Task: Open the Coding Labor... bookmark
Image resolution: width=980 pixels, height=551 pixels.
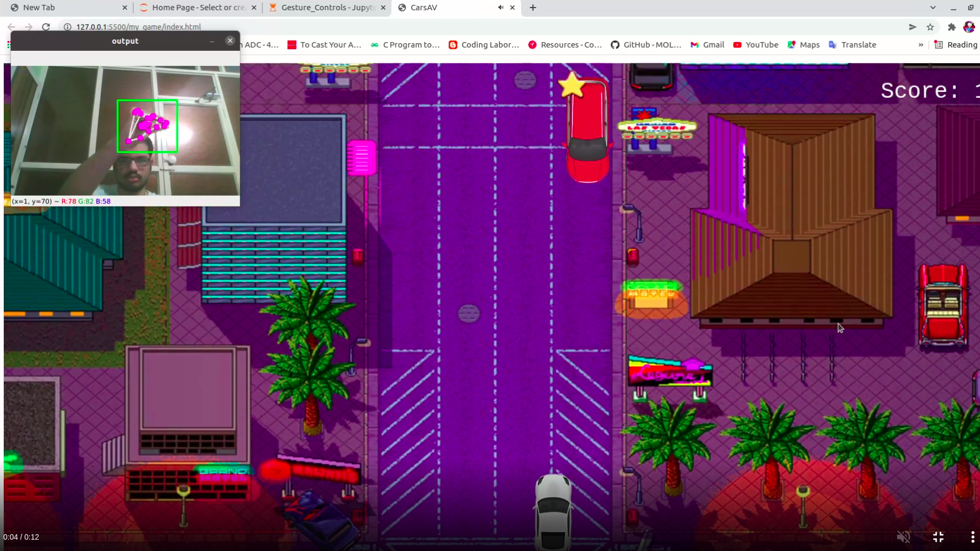Action: [484, 45]
